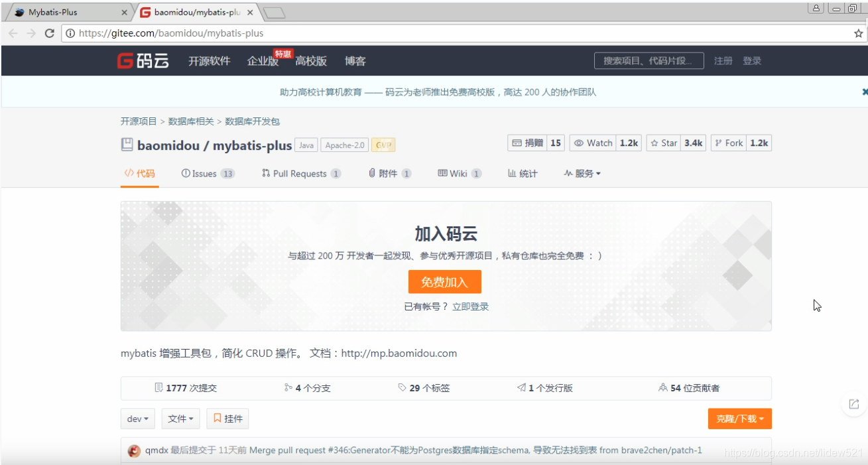Click the 免费加入 join button

pos(445,282)
